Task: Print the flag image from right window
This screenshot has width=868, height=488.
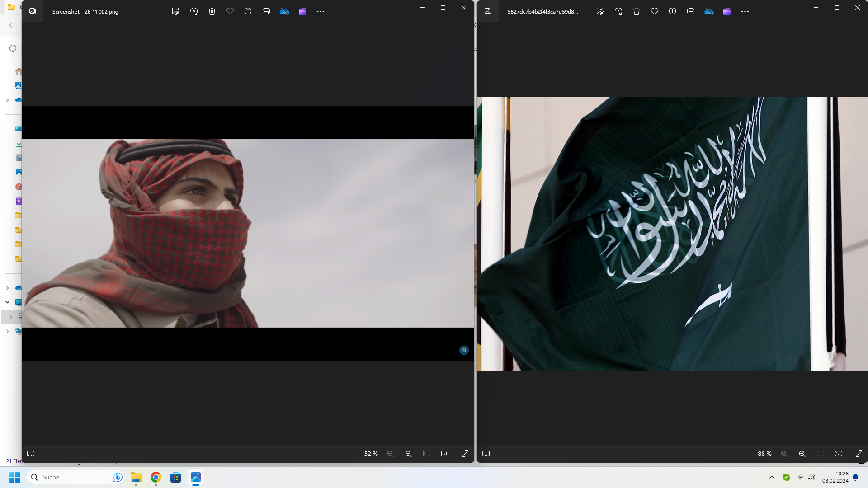Action: pyautogui.click(x=691, y=11)
